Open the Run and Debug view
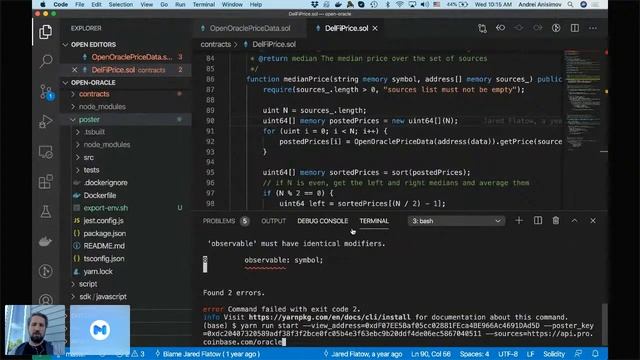The height and width of the screenshot is (360, 640). point(46,122)
